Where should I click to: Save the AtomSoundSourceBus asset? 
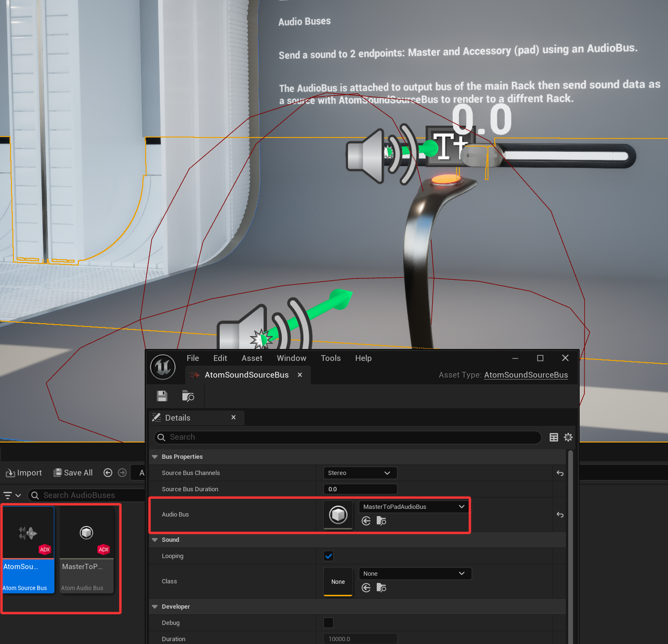click(162, 396)
